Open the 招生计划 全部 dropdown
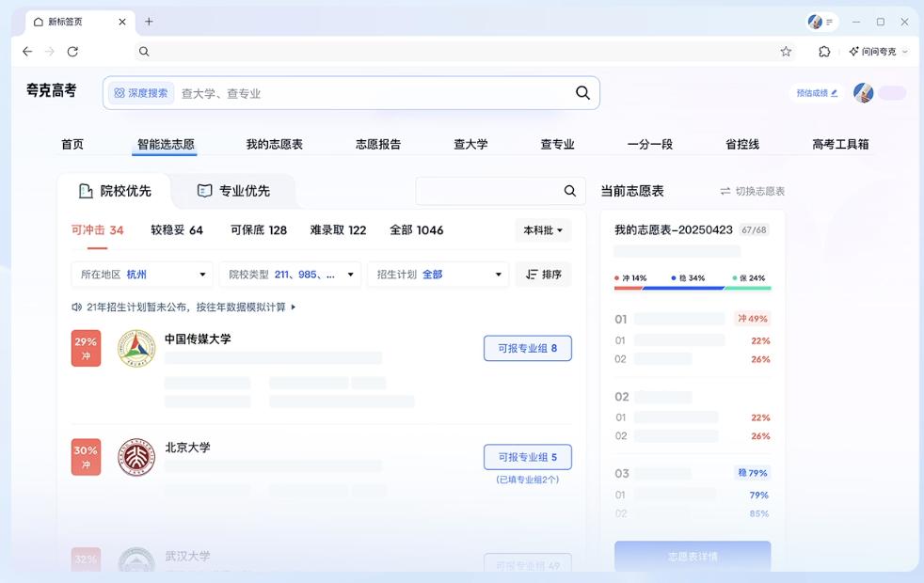Screen dimensions: 924x583 point(438,274)
